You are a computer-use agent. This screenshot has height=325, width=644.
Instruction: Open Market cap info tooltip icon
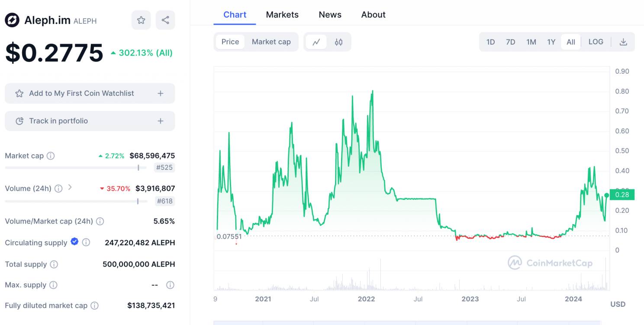(51, 156)
